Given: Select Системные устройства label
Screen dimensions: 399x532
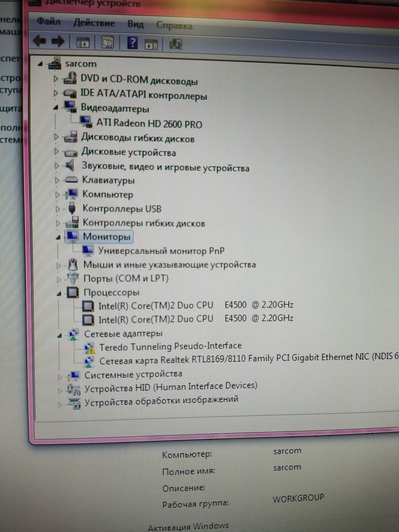Looking at the screenshot, I should tap(133, 374).
